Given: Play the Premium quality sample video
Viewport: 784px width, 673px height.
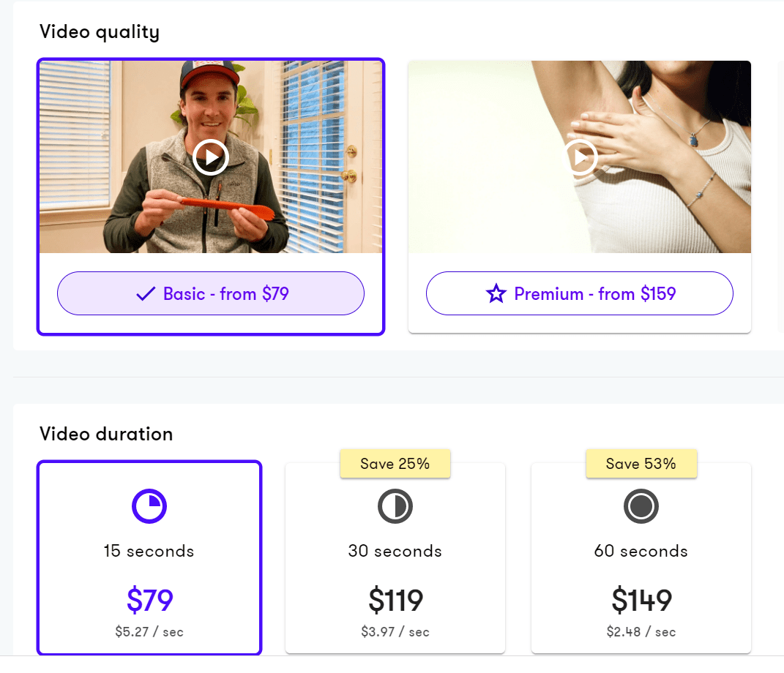Looking at the screenshot, I should (x=580, y=157).
